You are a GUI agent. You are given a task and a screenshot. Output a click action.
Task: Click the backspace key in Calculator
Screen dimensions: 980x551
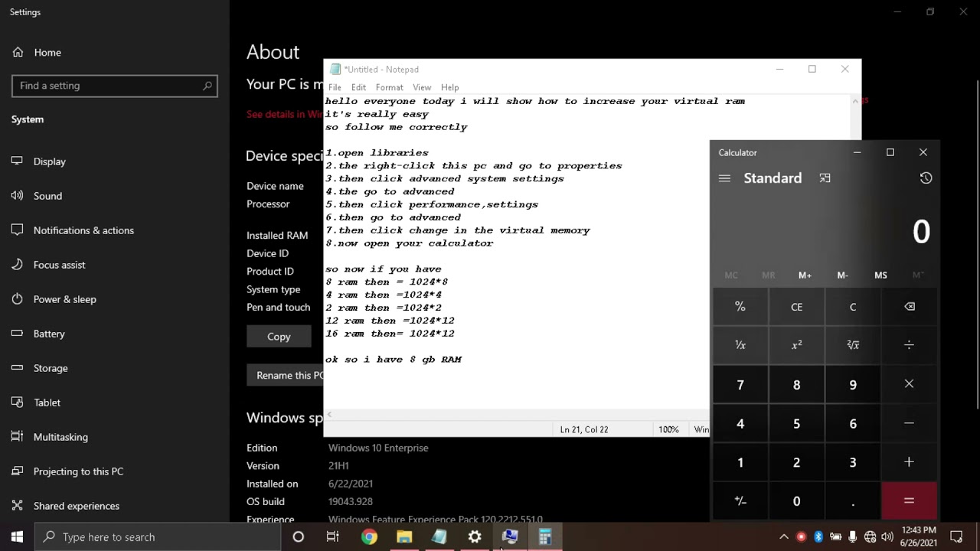(909, 307)
